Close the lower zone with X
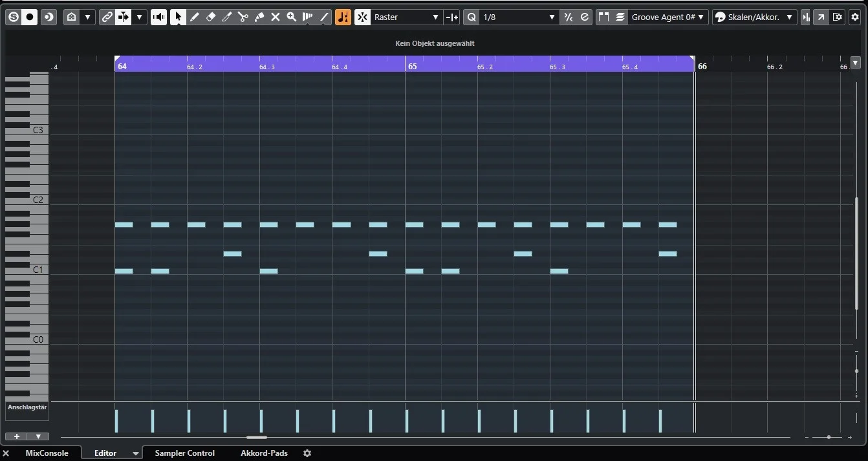The image size is (868, 461). click(6, 453)
